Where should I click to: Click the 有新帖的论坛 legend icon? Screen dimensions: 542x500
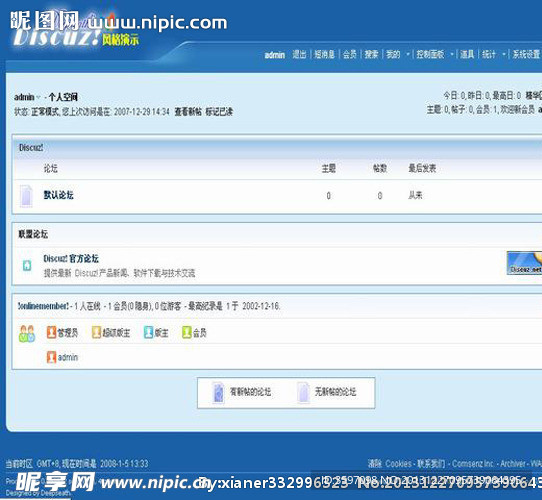tap(218, 392)
